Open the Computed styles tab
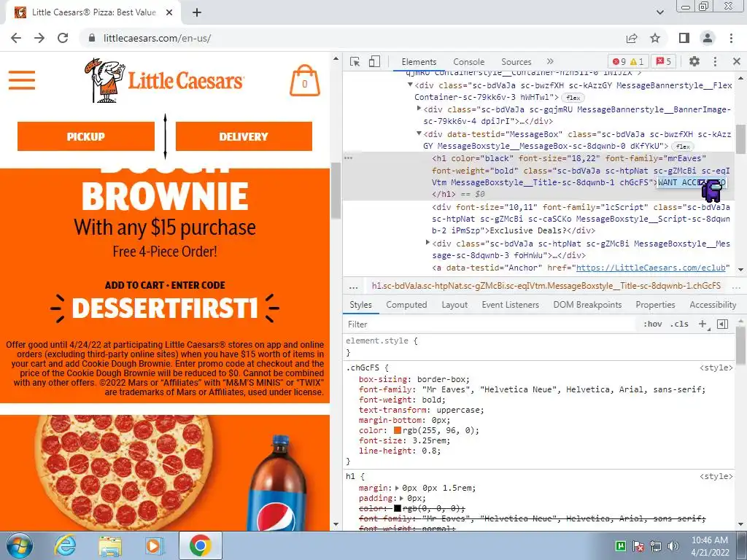 pos(406,305)
